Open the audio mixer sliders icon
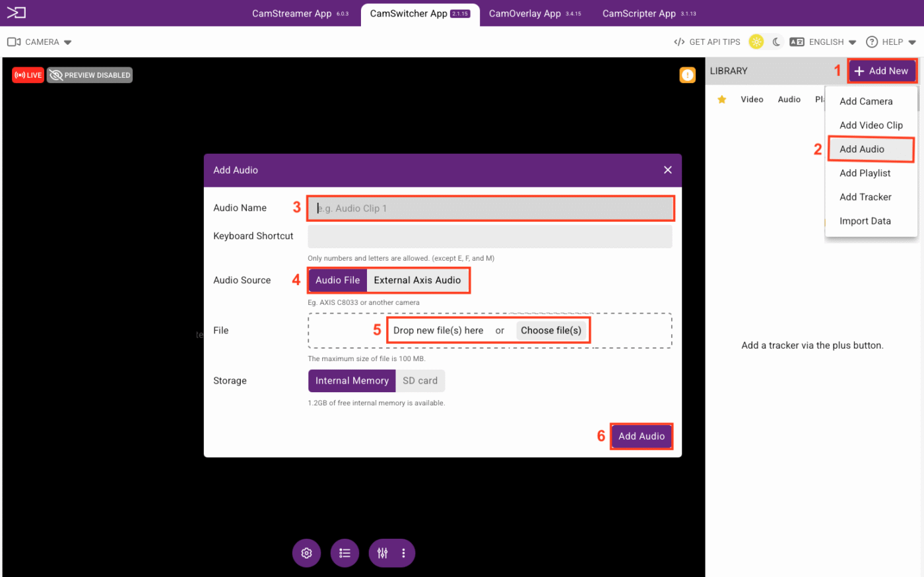 pos(383,553)
